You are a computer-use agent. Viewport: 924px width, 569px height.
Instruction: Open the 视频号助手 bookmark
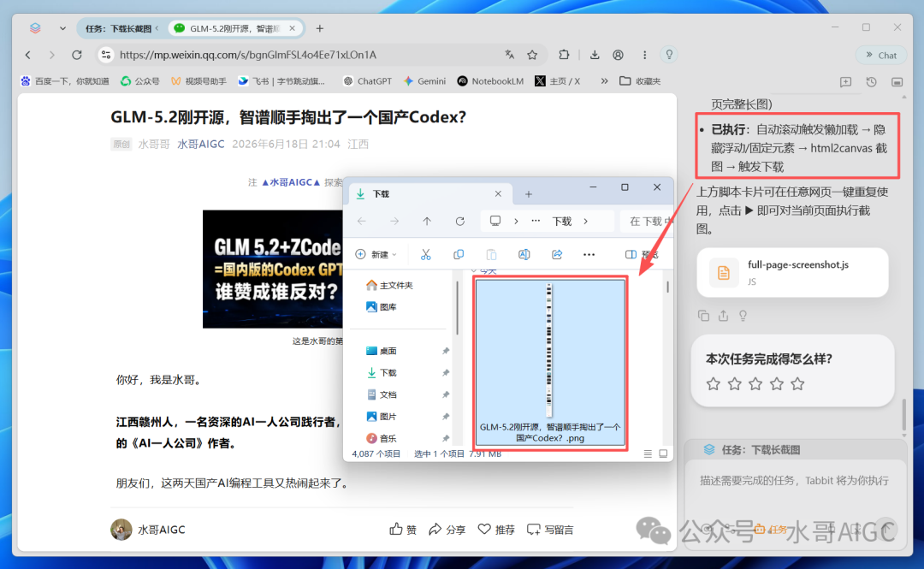(x=198, y=81)
